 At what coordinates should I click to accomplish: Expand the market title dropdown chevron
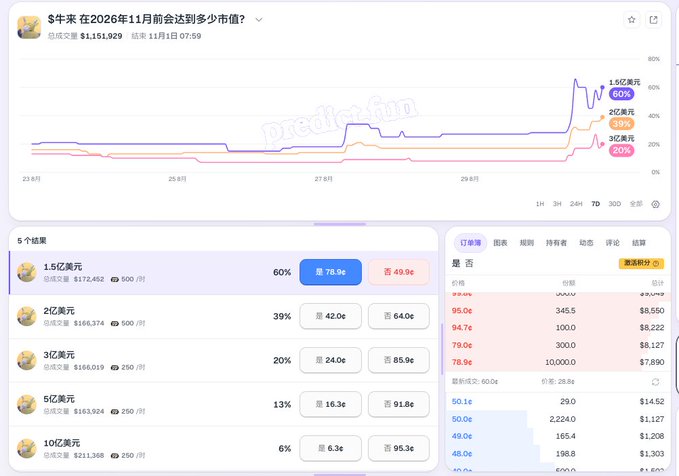click(x=259, y=20)
